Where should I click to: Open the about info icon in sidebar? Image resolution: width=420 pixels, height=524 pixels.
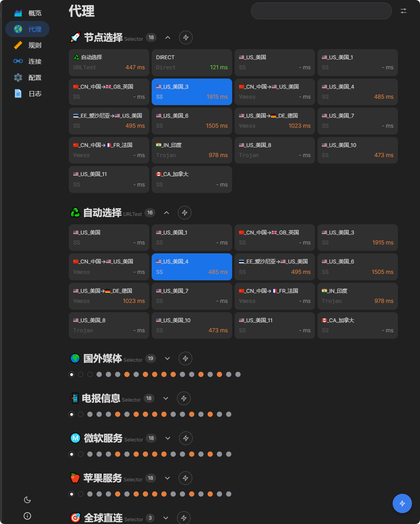(x=27, y=516)
